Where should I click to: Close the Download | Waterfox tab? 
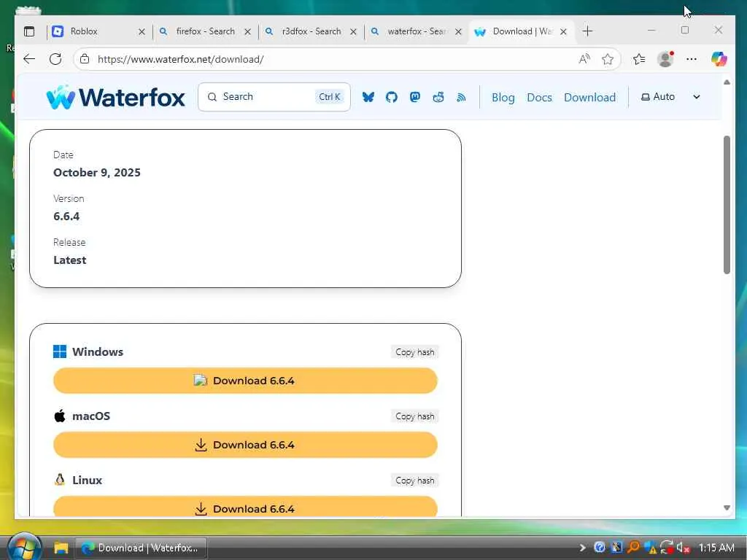pos(563,31)
